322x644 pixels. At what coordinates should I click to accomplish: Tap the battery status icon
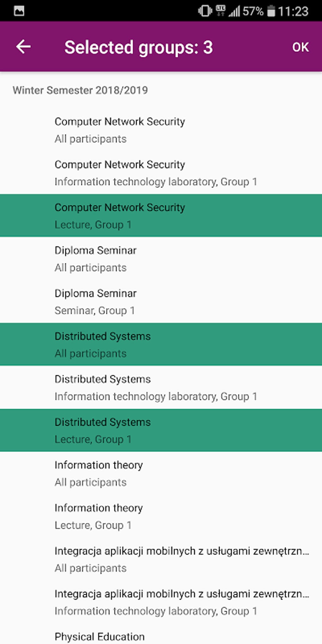271,11
